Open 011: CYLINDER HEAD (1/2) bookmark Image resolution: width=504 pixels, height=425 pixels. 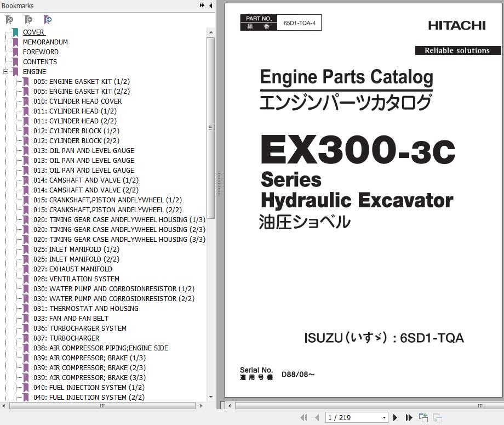(75, 111)
